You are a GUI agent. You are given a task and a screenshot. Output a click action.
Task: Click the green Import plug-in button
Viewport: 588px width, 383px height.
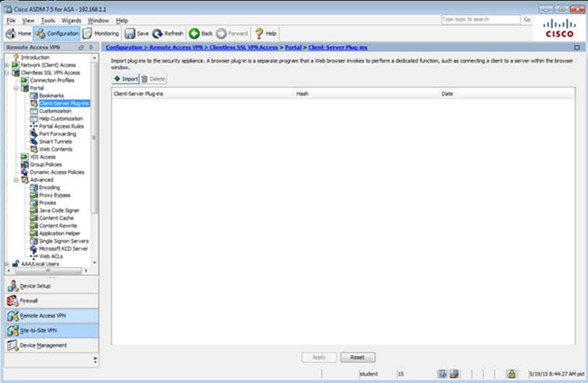click(x=125, y=78)
